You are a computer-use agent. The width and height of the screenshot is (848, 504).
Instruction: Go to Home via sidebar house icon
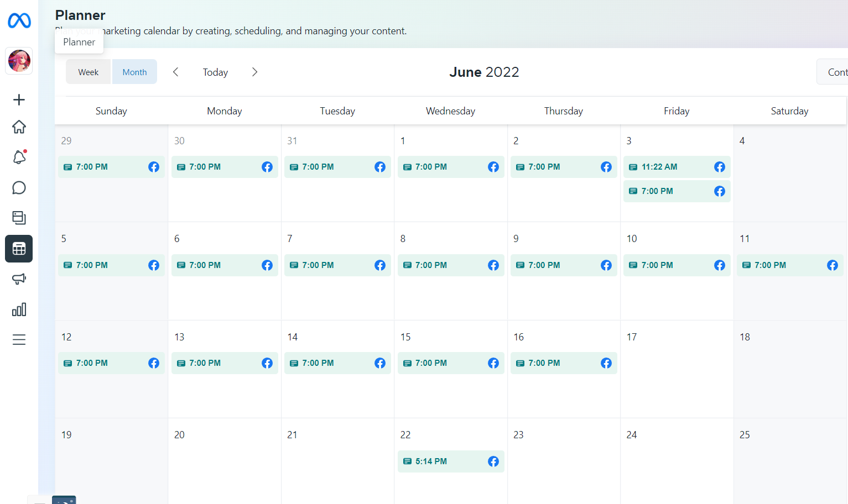click(x=19, y=127)
